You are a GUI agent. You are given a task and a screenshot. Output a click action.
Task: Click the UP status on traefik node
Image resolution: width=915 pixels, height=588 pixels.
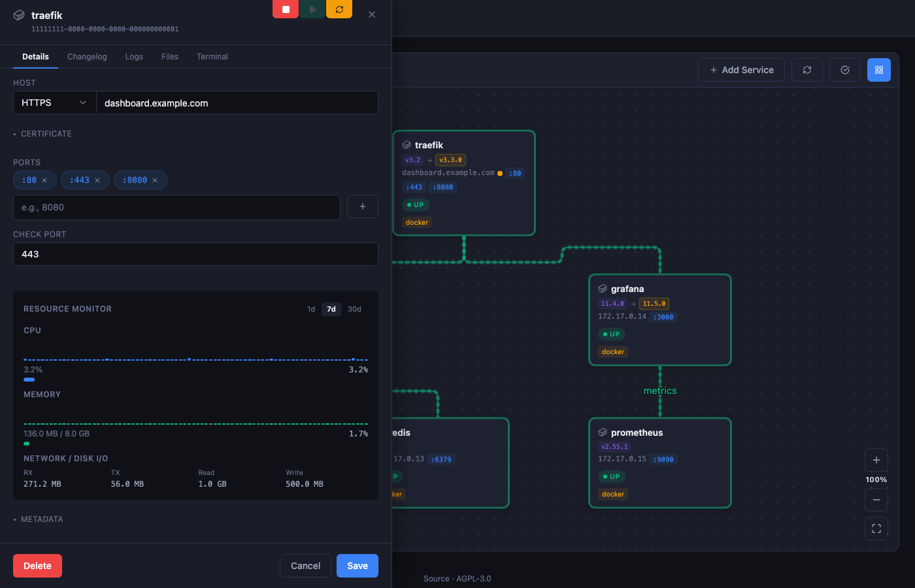coord(416,204)
